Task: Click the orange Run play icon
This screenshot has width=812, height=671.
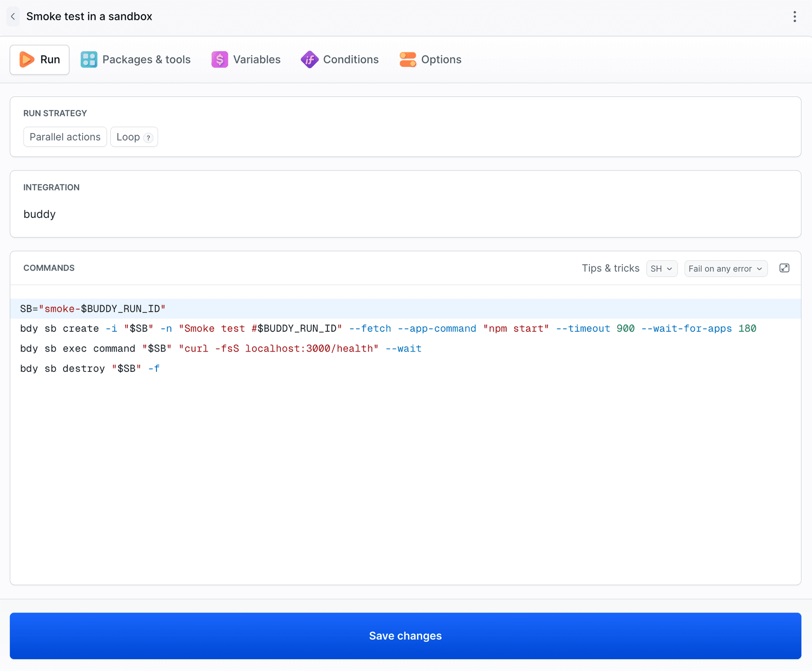Action: (27, 60)
